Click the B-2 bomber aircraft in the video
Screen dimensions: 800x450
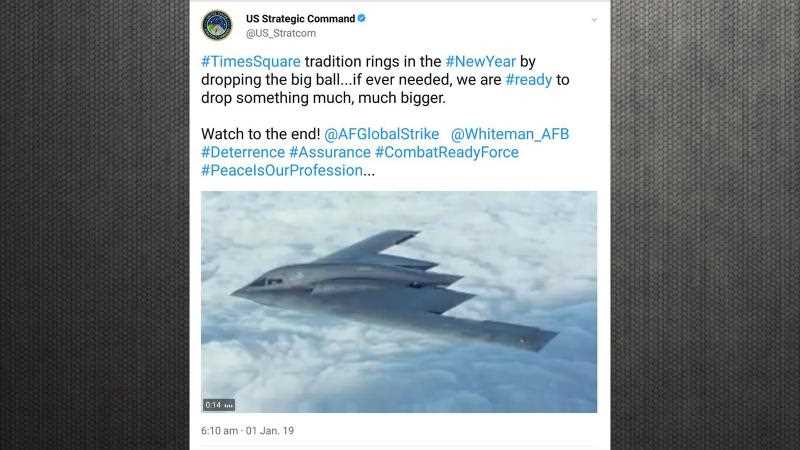click(394, 290)
